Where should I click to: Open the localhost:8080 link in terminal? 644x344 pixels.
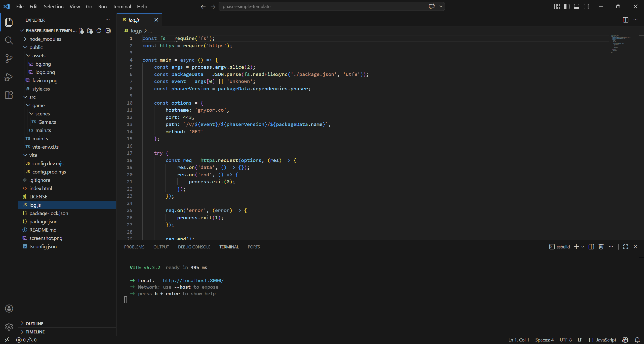(x=193, y=280)
